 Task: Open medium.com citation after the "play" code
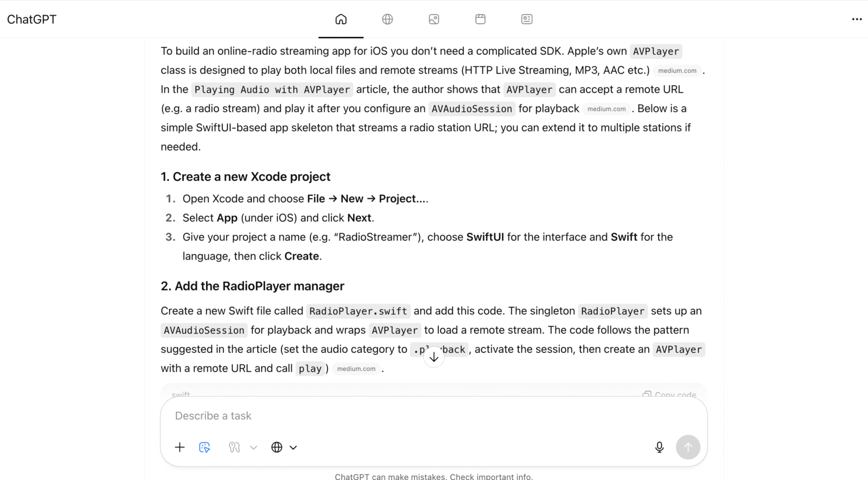[x=356, y=369]
